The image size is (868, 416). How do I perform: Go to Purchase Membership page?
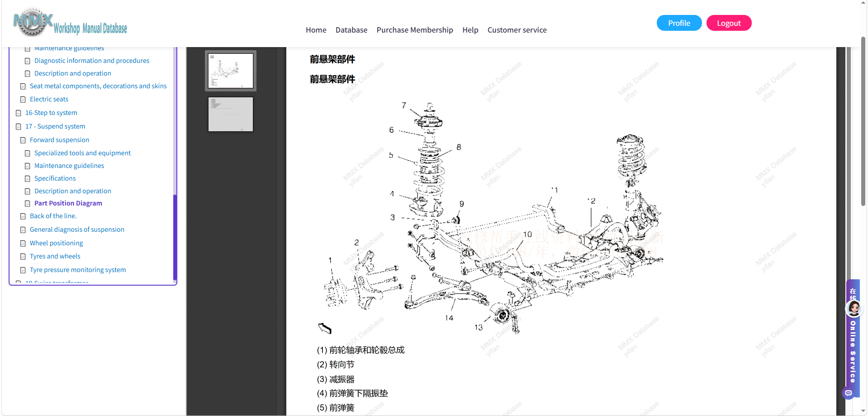(415, 30)
